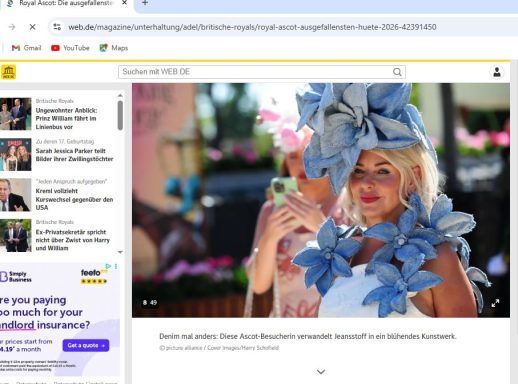
Task: Open the user account icon
Action: click(x=497, y=72)
